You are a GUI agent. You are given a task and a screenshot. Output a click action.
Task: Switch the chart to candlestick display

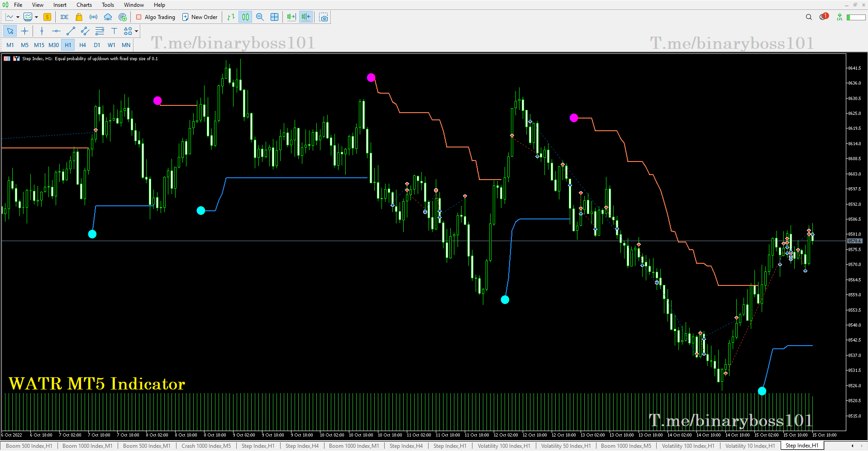pyautogui.click(x=245, y=17)
